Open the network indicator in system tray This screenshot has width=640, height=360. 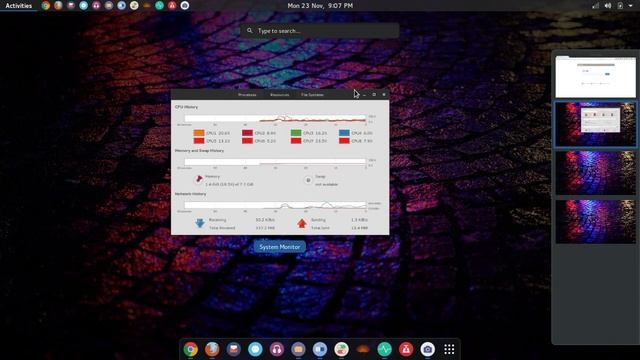pyautogui.click(x=596, y=6)
